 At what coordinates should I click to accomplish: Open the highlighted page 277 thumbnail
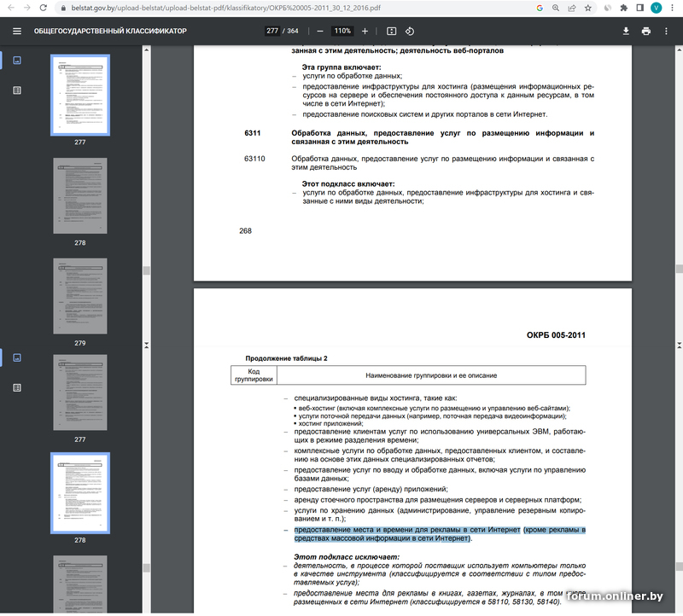tap(80, 95)
